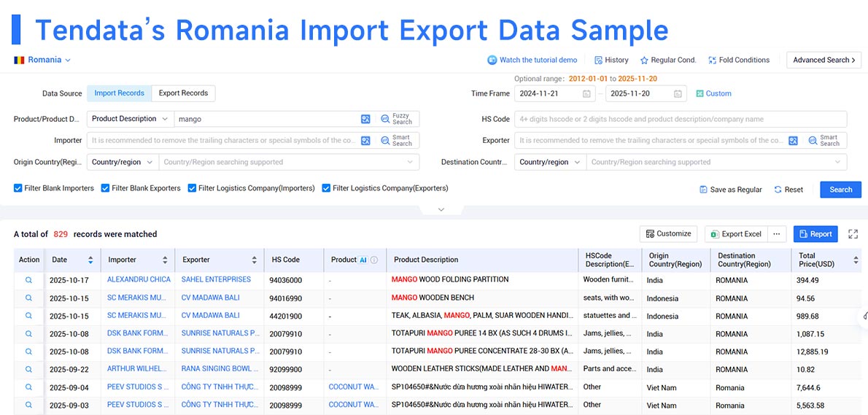Click translate icon in Importer field
Image resolution: width=868 pixels, height=415 pixels.
365,141
